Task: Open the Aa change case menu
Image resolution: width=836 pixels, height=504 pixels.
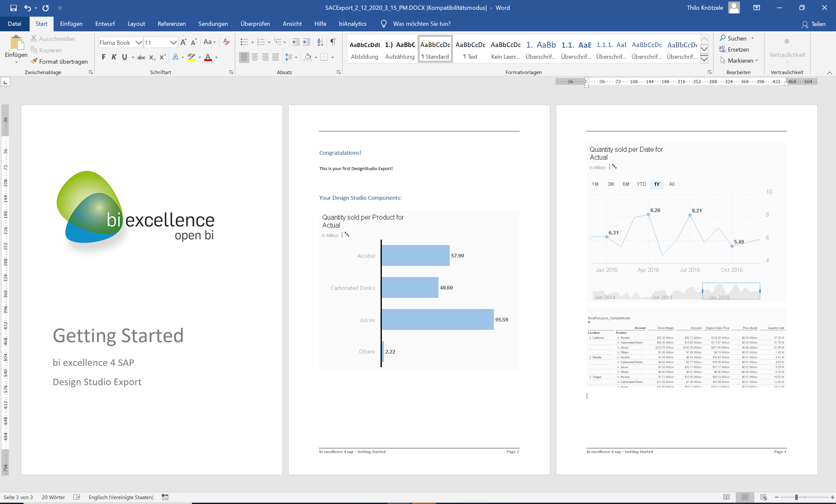Action: (209, 42)
